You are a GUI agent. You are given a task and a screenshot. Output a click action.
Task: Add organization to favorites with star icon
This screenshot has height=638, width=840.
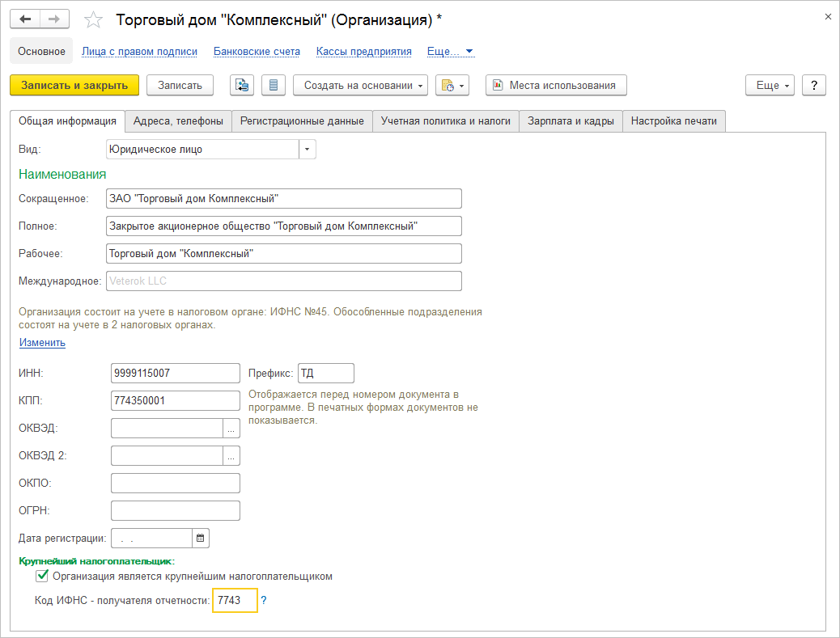pyautogui.click(x=94, y=19)
